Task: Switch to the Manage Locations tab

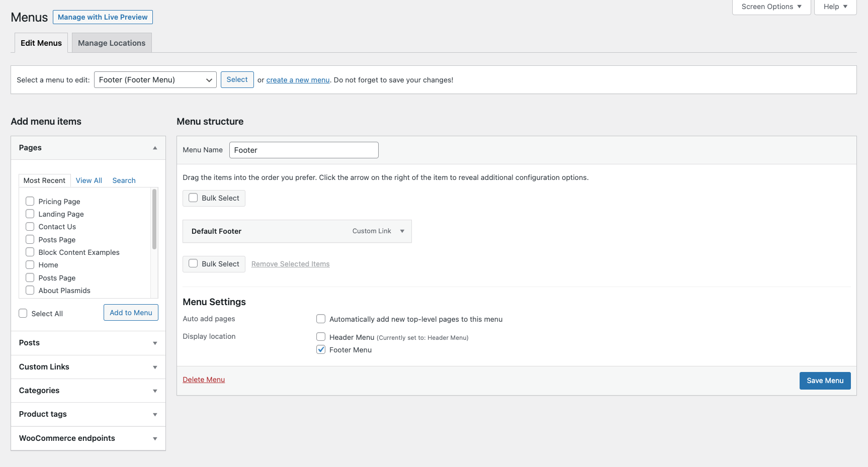Action: pyautogui.click(x=112, y=43)
